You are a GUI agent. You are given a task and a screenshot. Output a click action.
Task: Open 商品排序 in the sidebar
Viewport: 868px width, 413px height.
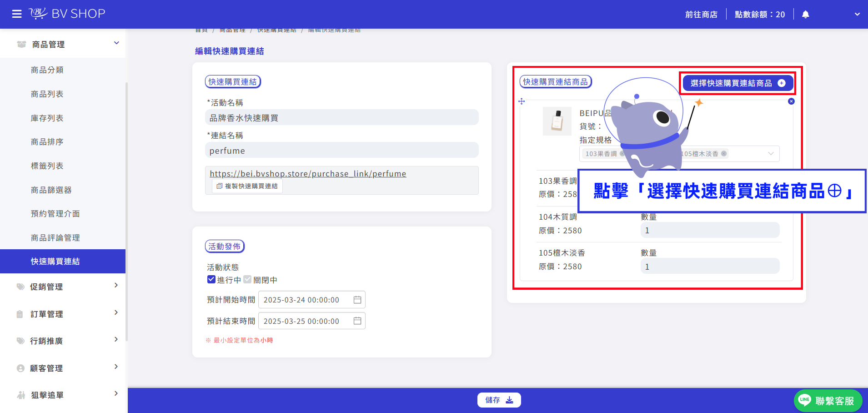pyautogui.click(x=47, y=142)
